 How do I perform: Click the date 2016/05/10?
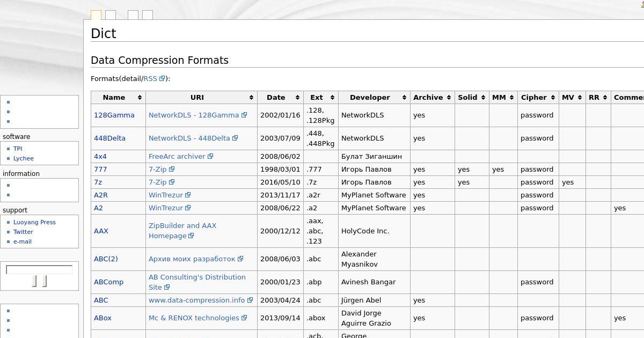point(280,182)
